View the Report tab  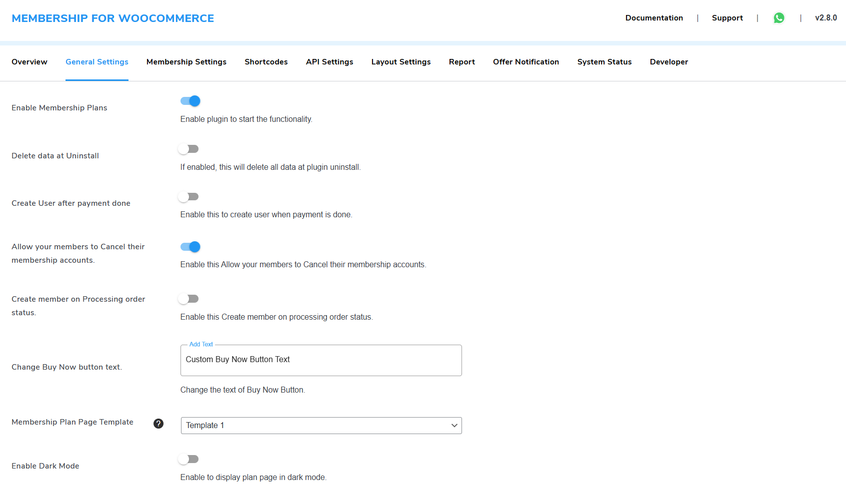point(462,62)
